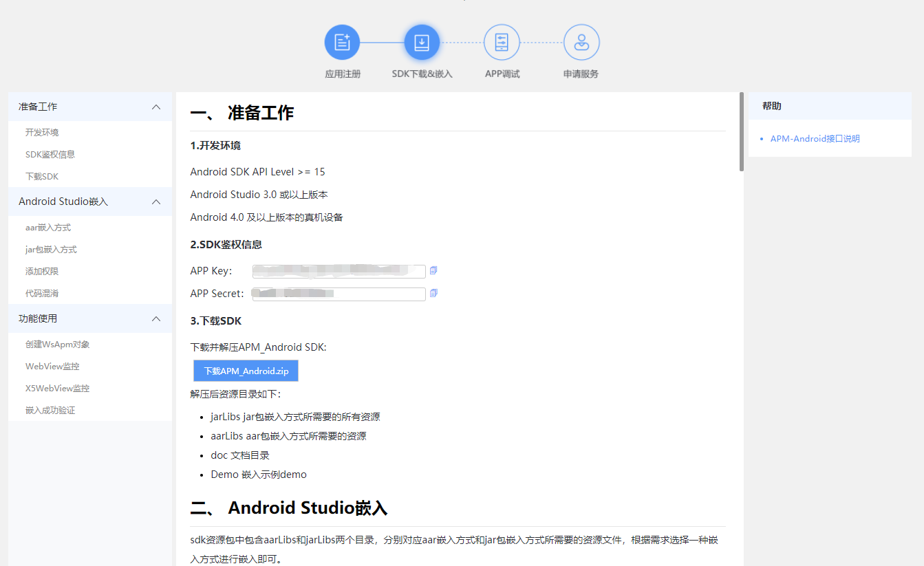The image size is (924, 566).
Task: Click the Android SDK API Level line
Action: [x=258, y=171]
